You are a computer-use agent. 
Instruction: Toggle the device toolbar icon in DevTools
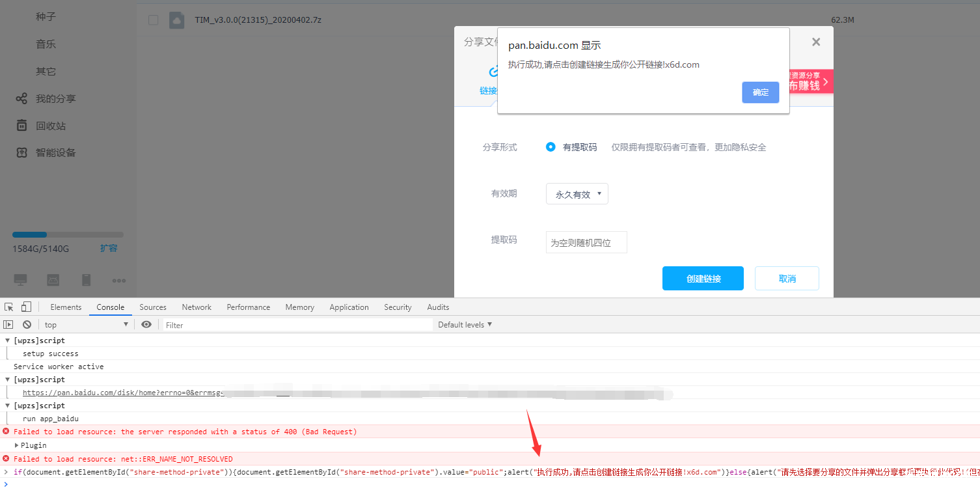point(26,307)
